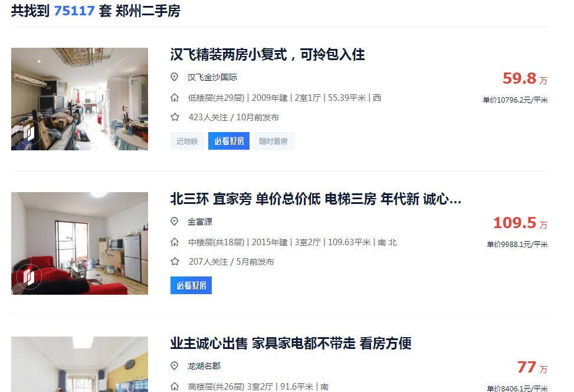Click the VR badge on first listing photo
This screenshot has height=392, width=574.
point(28,133)
